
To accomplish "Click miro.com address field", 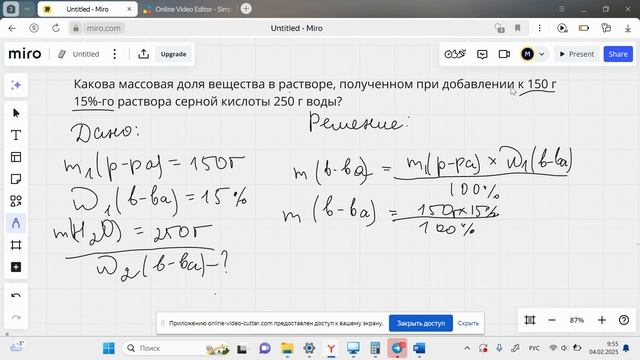I will pos(103,28).
